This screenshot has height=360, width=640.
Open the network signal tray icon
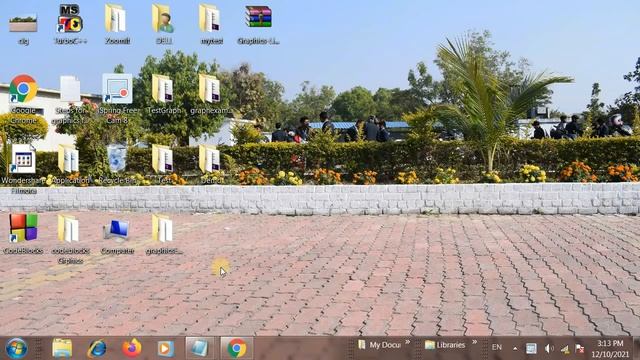point(565,349)
